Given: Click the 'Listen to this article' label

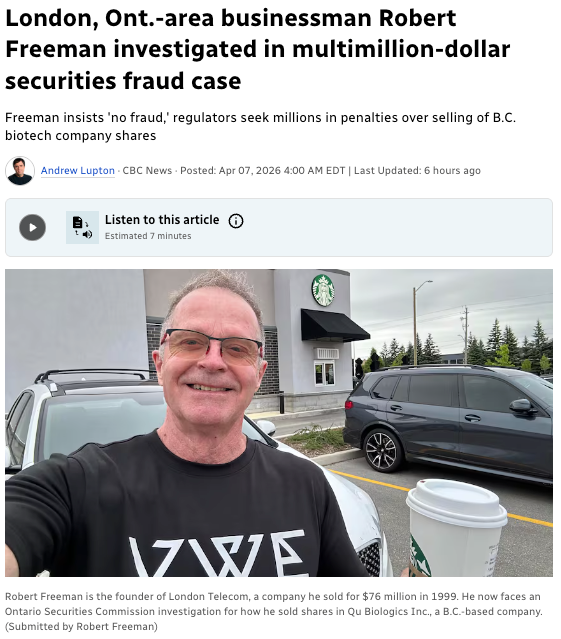Looking at the screenshot, I should (x=162, y=220).
